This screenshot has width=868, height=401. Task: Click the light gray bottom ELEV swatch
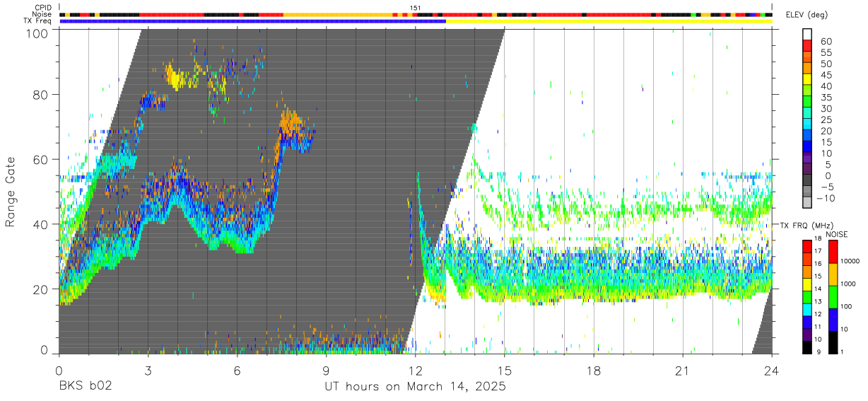pyautogui.click(x=808, y=203)
